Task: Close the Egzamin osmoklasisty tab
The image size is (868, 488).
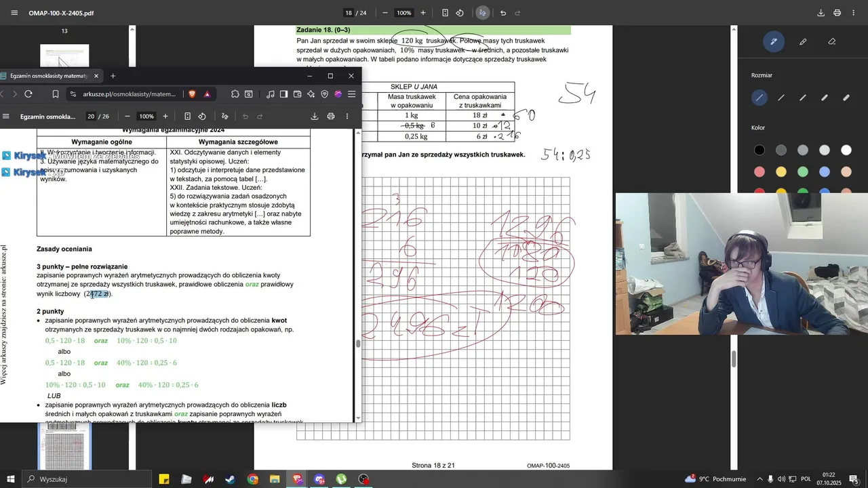Action: (96, 76)
